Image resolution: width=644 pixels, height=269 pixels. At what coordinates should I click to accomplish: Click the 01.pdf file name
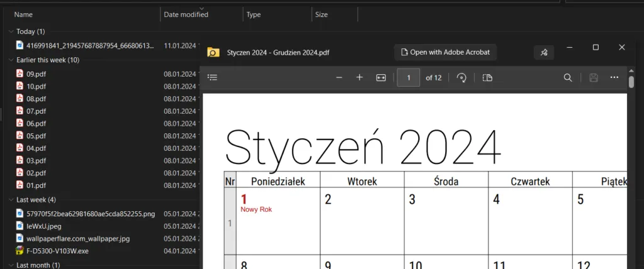36,185
